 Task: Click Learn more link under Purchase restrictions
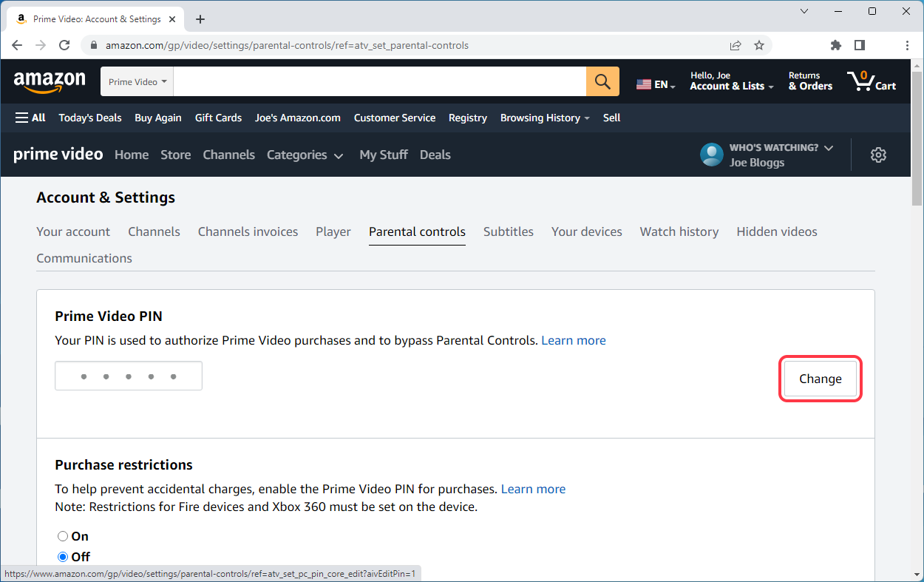tap(533, 489)
